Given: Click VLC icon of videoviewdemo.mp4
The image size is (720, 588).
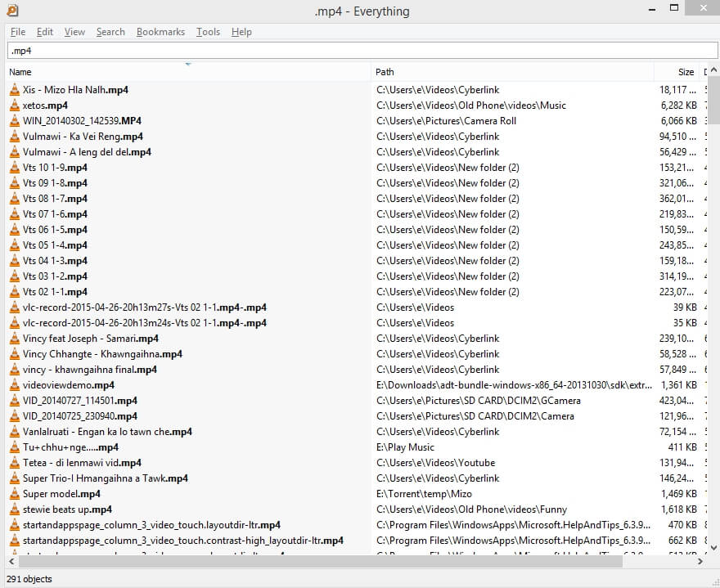Looking at the screenshot, I should (15, 385).
